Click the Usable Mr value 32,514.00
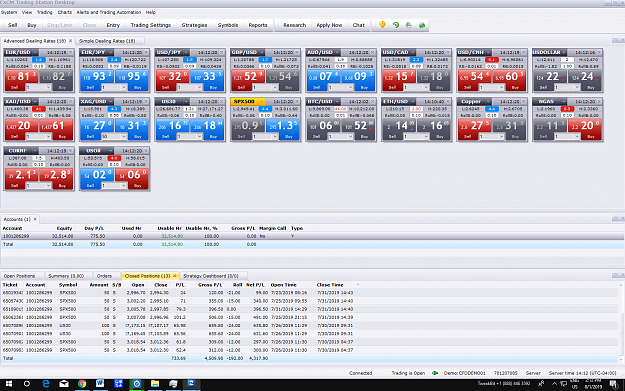This screenshot has height=391, width=625. point(172,236)
